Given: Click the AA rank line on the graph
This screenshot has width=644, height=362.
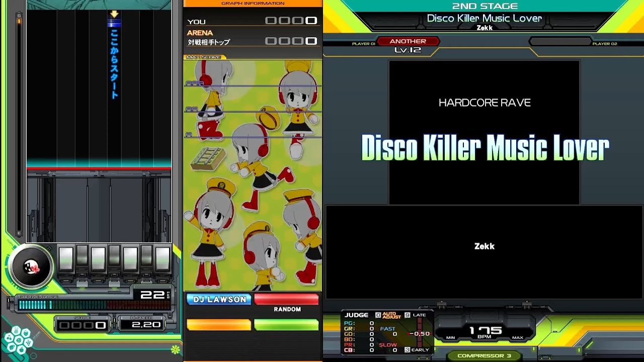Looking at the screenshot, I should (x=253, y=111).
